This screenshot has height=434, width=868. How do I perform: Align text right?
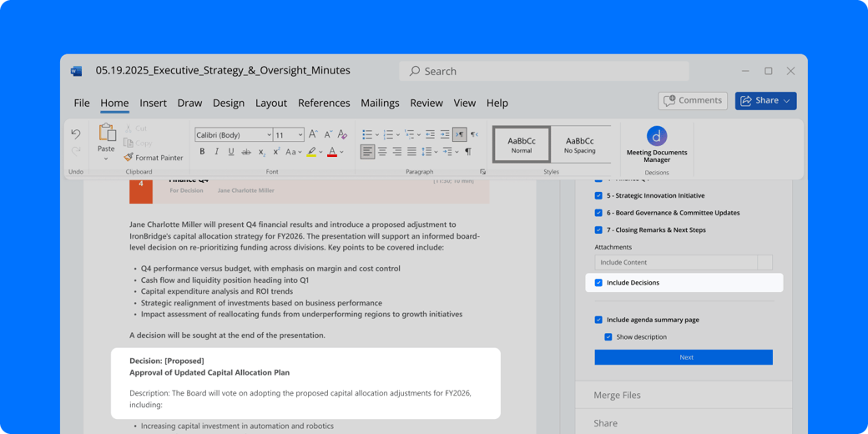click(397, 151)
